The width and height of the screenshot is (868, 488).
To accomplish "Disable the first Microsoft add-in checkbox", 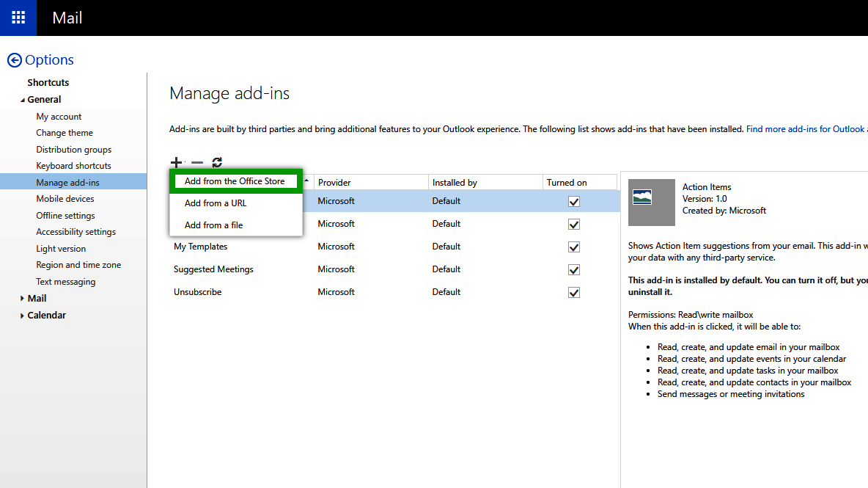I will tap(574, 201).
